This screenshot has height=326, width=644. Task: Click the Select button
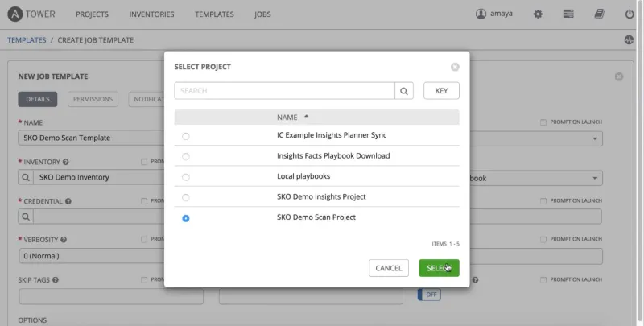pyautogui.click(x=439, y=268)
